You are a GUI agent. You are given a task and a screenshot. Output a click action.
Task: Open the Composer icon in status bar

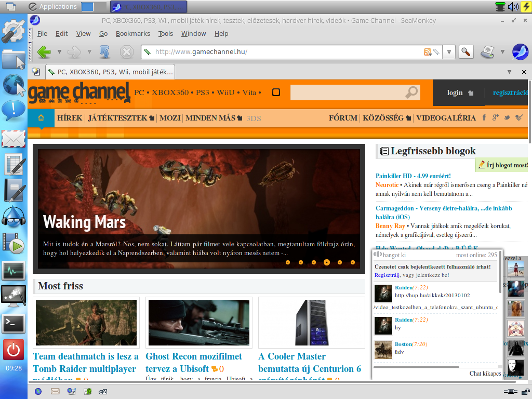pyautogui.click(x=72, y=392)
